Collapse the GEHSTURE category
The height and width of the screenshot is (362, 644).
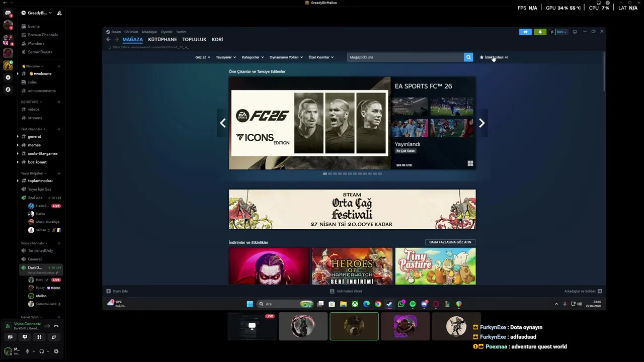click(x=31, y=102)
